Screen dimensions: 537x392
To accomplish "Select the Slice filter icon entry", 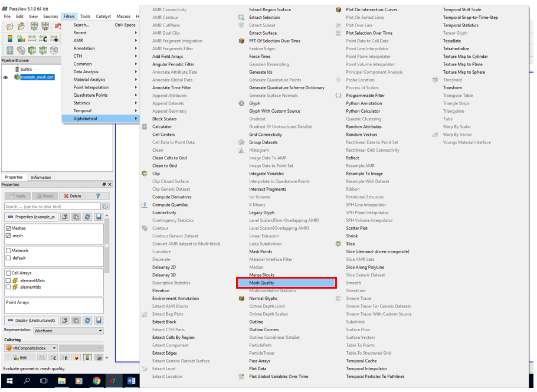I will [x=338, y=244].
